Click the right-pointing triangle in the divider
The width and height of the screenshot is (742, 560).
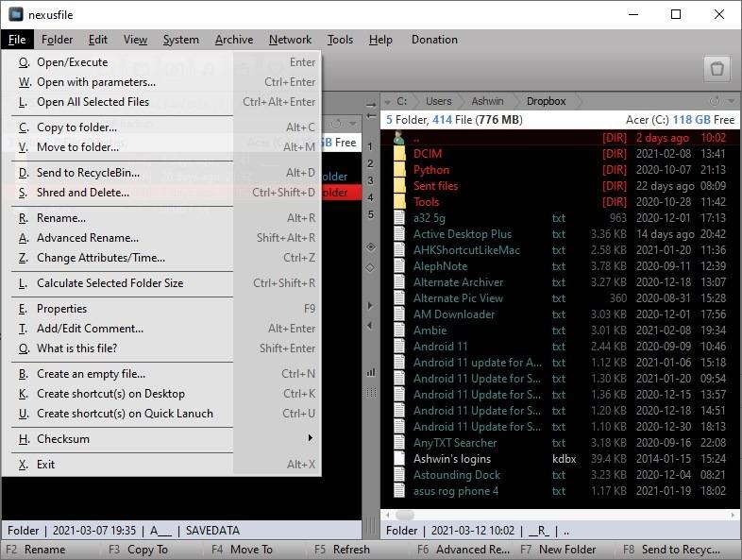[370, 306]
